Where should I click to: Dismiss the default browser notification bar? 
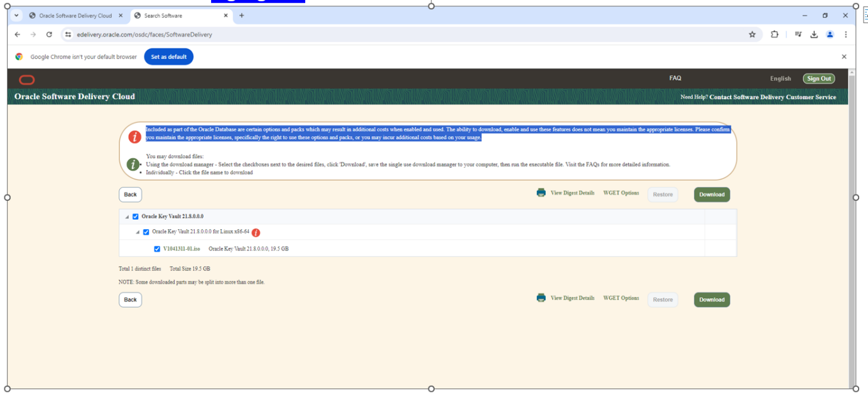tap(844, 56)
